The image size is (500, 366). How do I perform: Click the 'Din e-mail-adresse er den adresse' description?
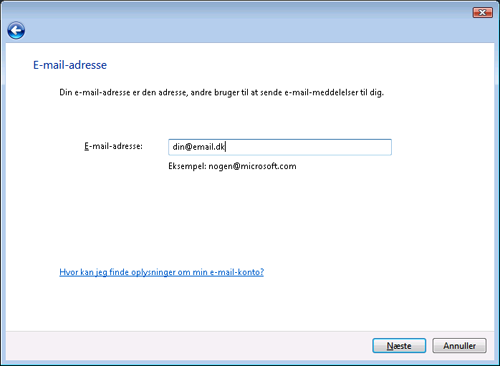pyautogui.click(x=221, y=92)
